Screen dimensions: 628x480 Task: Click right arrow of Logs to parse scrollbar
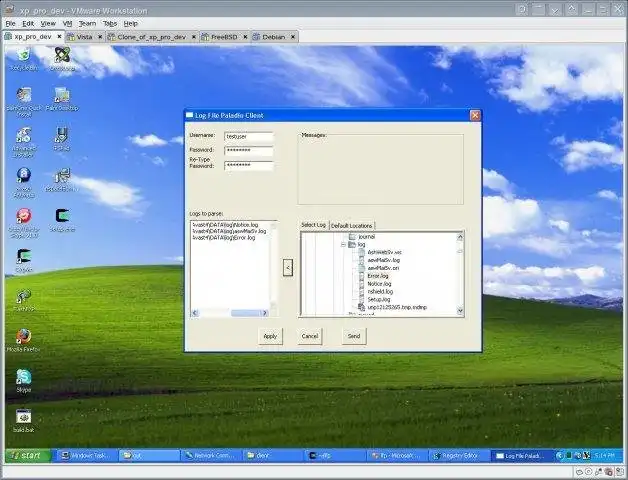click(x=265, y=313)
